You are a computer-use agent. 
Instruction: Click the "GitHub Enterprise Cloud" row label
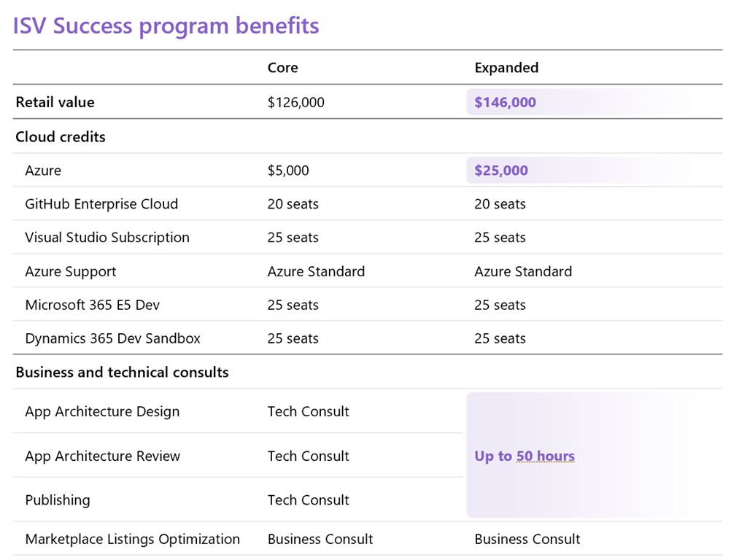click(x=101, y=204)
